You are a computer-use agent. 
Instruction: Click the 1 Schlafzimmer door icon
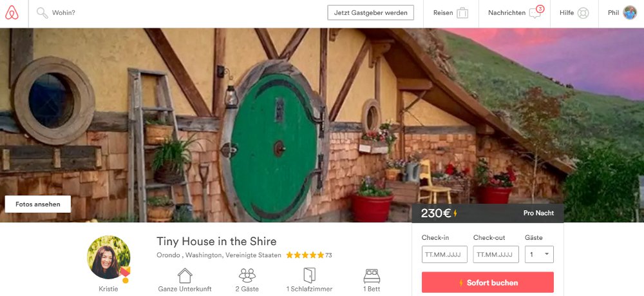(x=309, y=275)
